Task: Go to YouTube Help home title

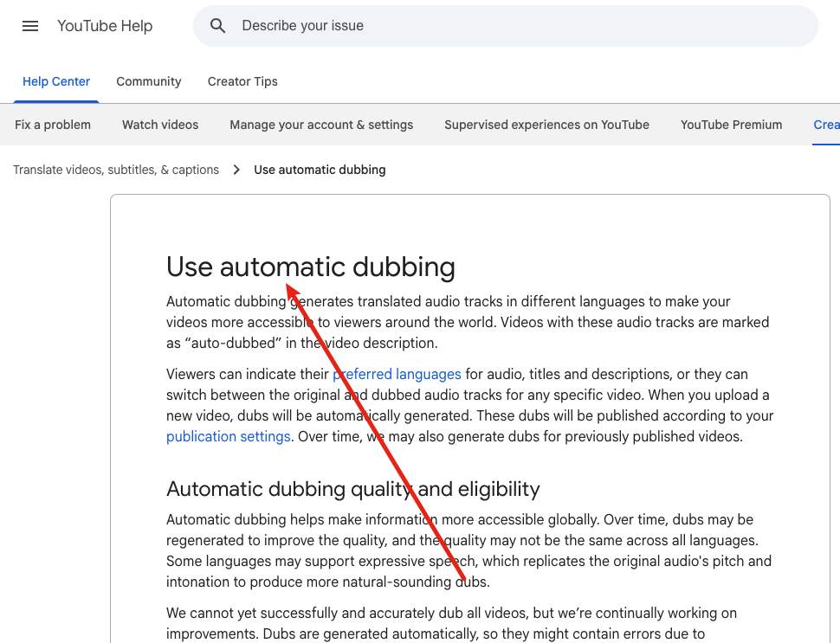Action: pos(105,26)
